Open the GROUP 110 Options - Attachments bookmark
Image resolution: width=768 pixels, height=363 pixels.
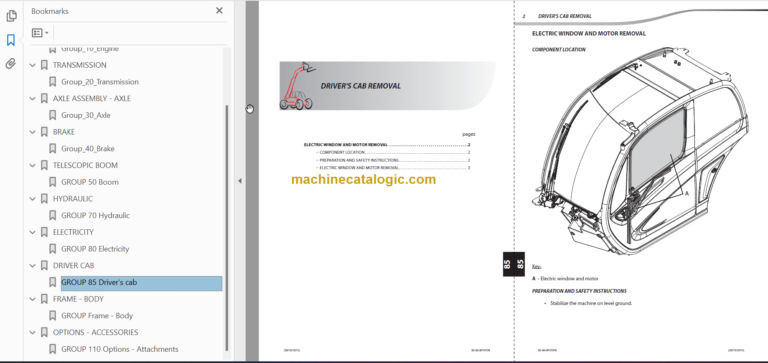120,349
